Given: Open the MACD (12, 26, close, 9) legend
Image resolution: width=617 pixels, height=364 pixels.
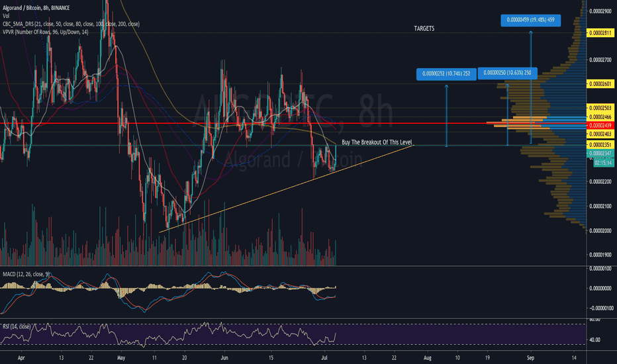Looking at the screenshot, I should click(26, 274).
